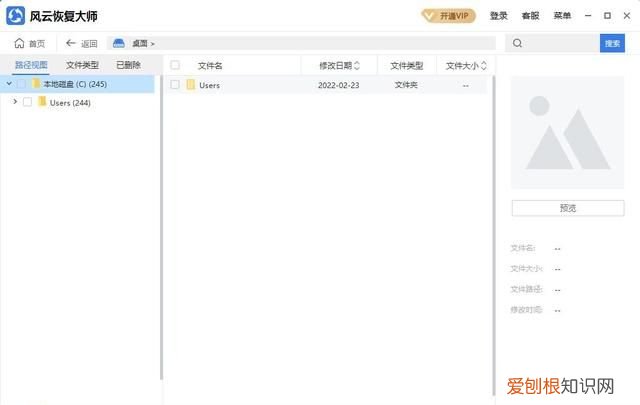
Task: Click the 文件夹 type cell
Action: pyautogui.click(x=406, y=85)
